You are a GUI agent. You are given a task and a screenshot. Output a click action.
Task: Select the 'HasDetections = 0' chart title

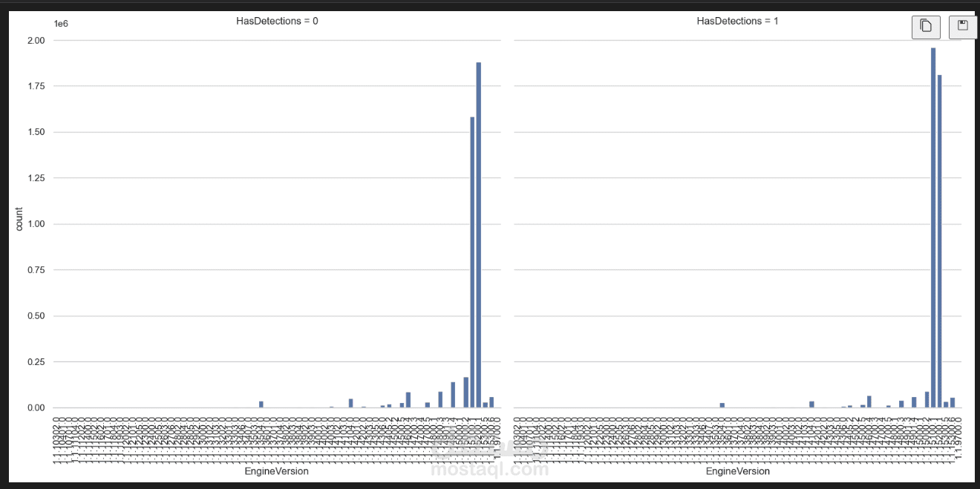point(277,21)
